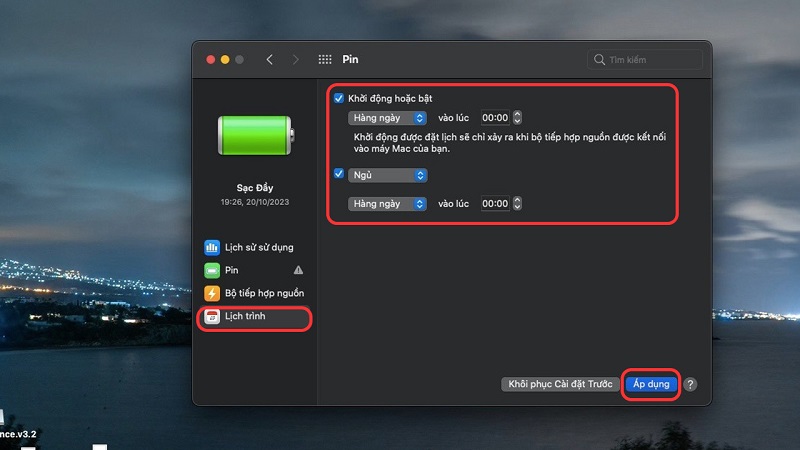Image resolution: width=800 pixels, height=450 pixels.
Task: Click the grid icon to show all preferences
Action: point(325,60)
